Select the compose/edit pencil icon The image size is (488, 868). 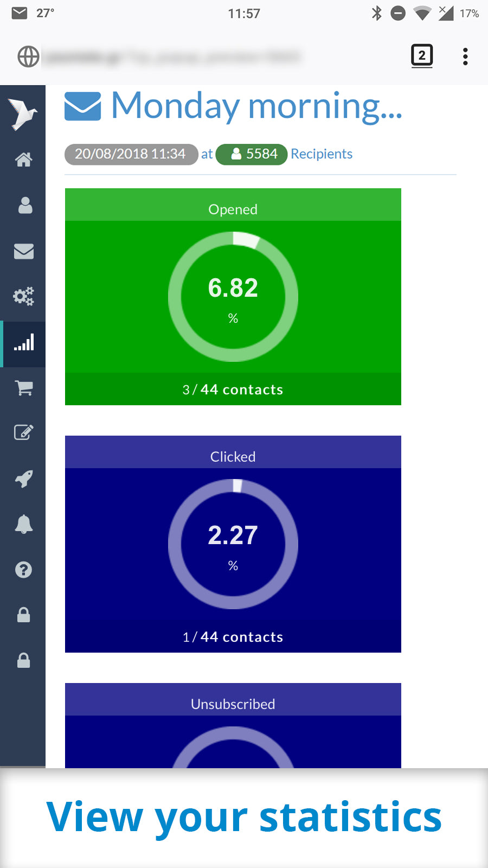point(23,432)
